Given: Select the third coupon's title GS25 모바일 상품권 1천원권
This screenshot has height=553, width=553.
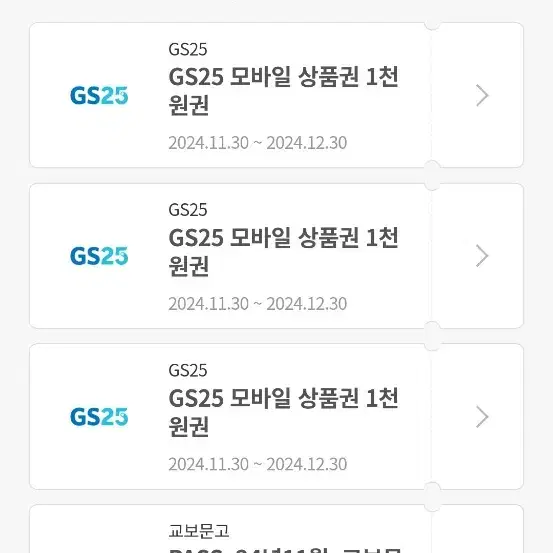Looking at the screenshot, I should click(x=284, y=412).
